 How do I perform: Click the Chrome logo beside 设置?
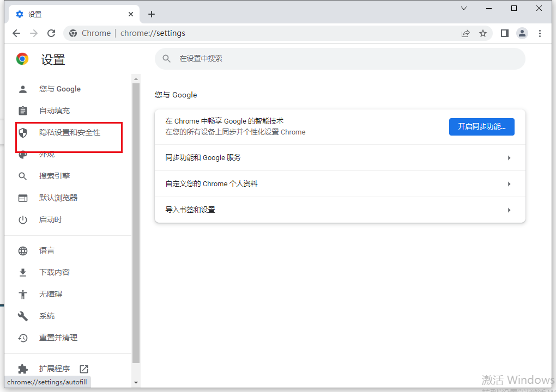[x=22, y=59]
